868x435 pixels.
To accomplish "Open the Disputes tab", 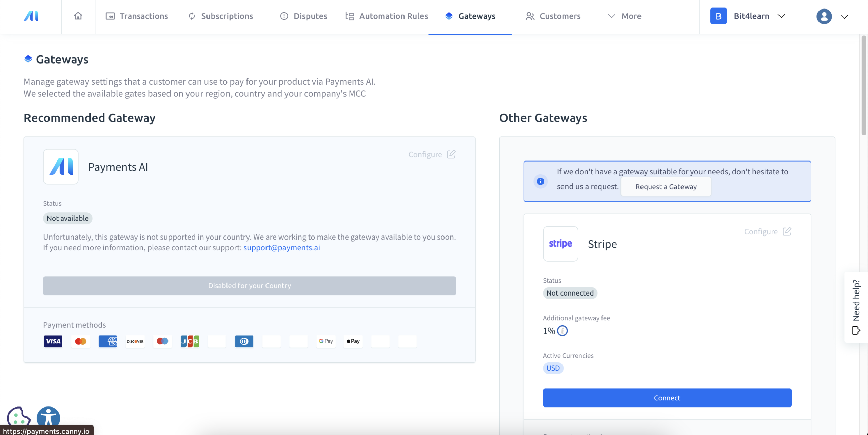I will coord(303,16).
